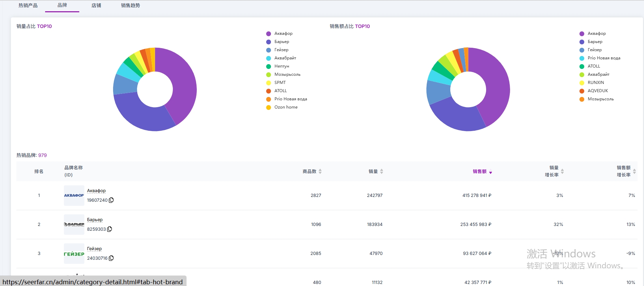The height and width of the screenshot is (286, 644).
Task: Toggle Барьер in the 销量占比 legend
Action: tap(278, 42)
